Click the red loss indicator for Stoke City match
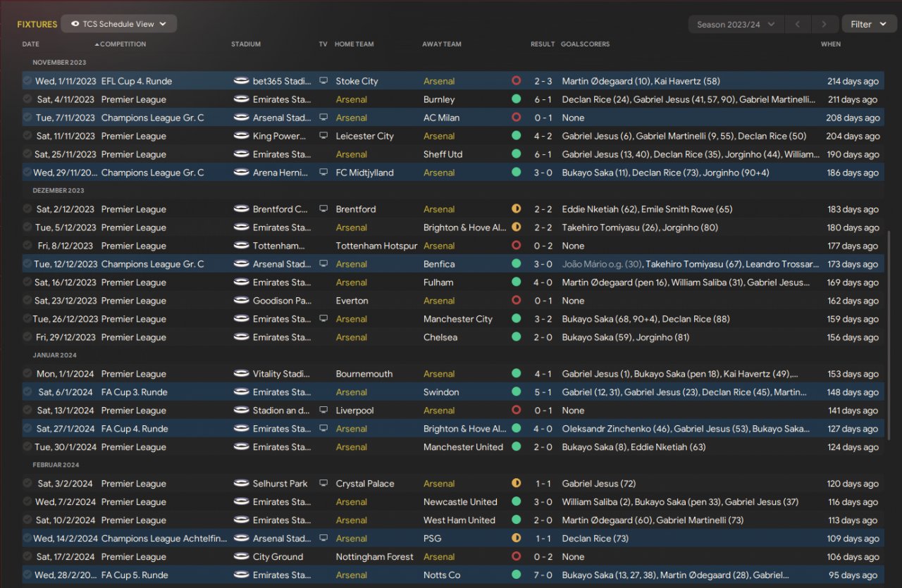This screenshot has height=588, width=902. click(x=517, y=81)
